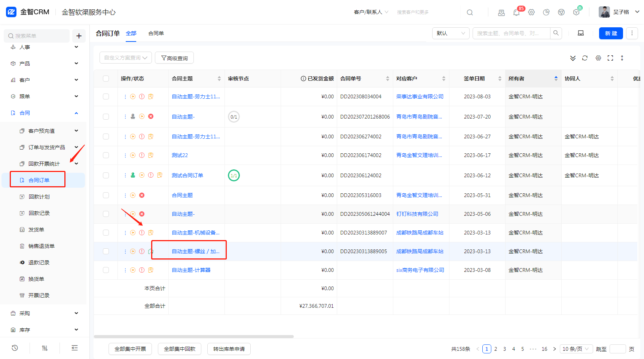The height and width of the screenshot is (359, 644).
Task: Click red X status icon in DD202307201268006 row
Action: pos(151,116)
